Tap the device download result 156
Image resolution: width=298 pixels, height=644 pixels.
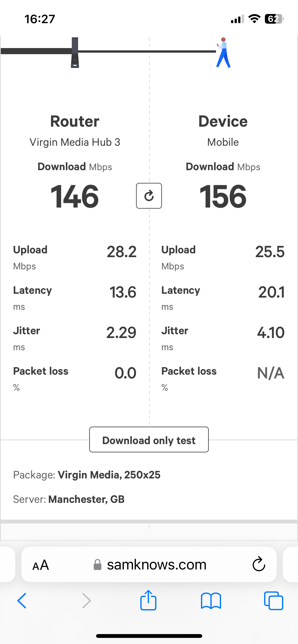click(223, 196)
